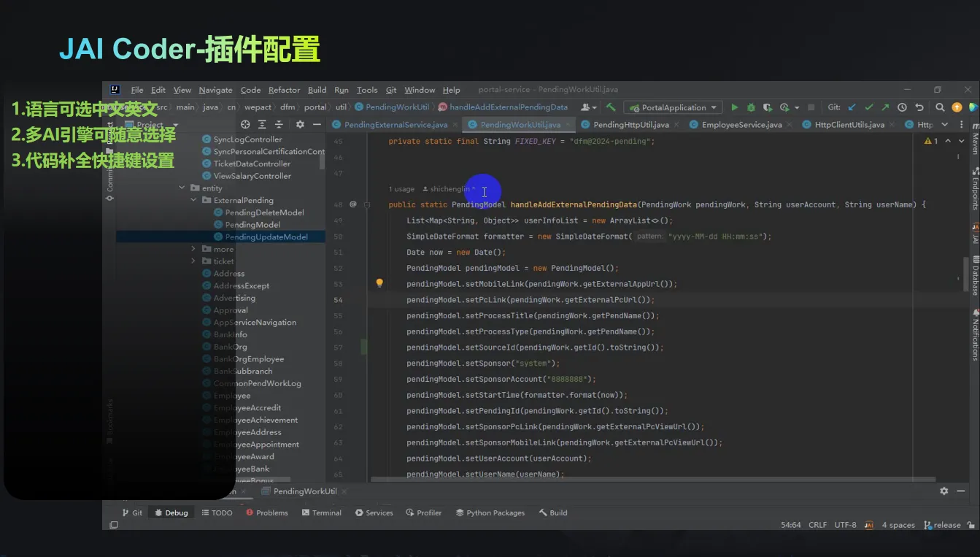This screenshot has width=980, height=557.
Task: Open the Services tool window
Action: 374,512
